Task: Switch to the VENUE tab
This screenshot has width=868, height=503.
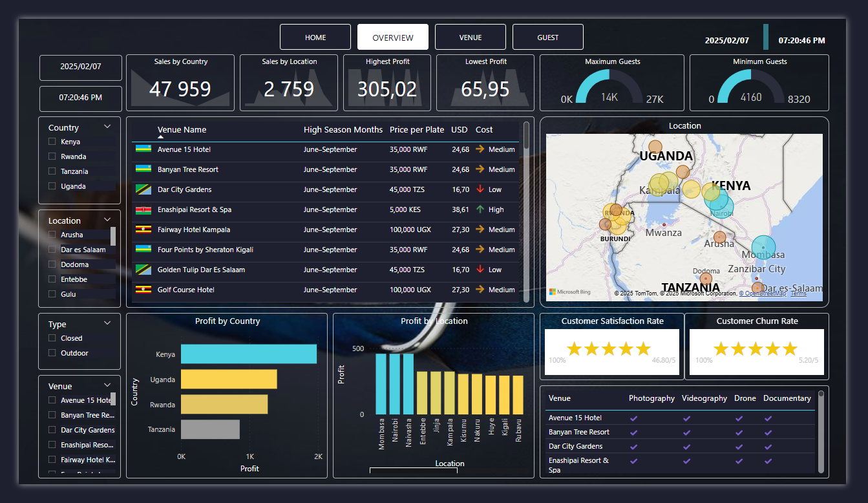Action: (471, 37)
